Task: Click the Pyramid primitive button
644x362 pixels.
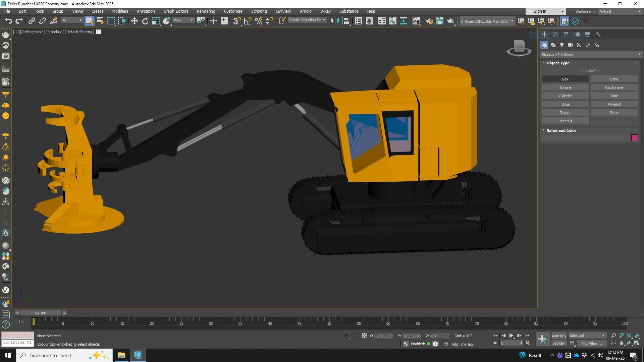Action: 614,104
